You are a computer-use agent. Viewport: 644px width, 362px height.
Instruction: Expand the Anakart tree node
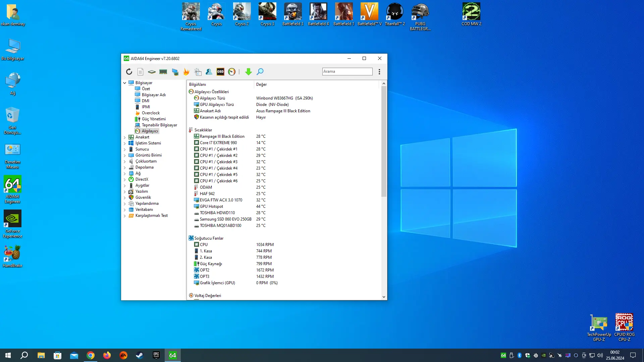pyautogui.click(x=125, y=137)
